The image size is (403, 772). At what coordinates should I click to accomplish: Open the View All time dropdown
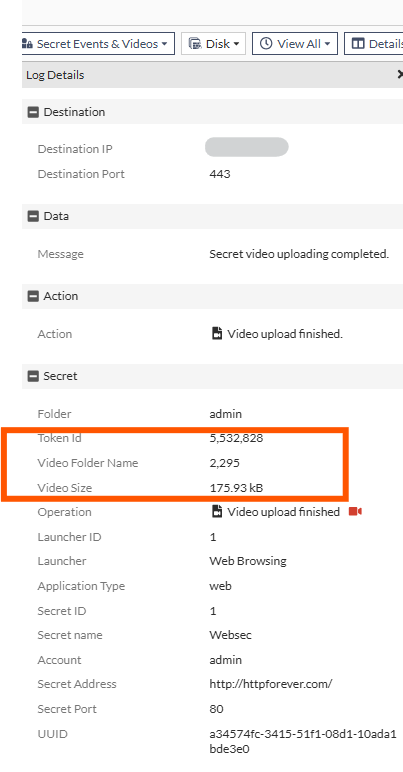pos(295,44)
